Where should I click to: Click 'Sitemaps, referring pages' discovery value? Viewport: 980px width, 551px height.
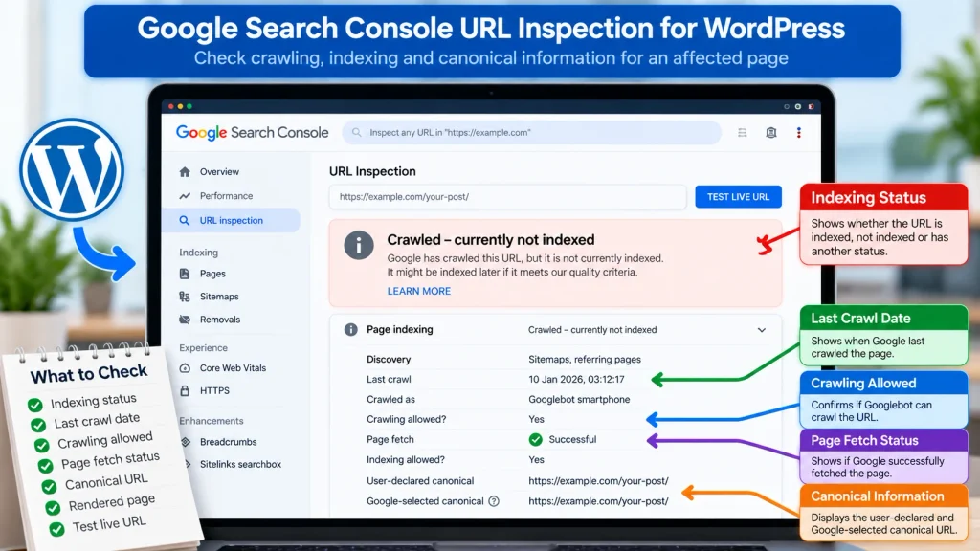click(585, 360)
